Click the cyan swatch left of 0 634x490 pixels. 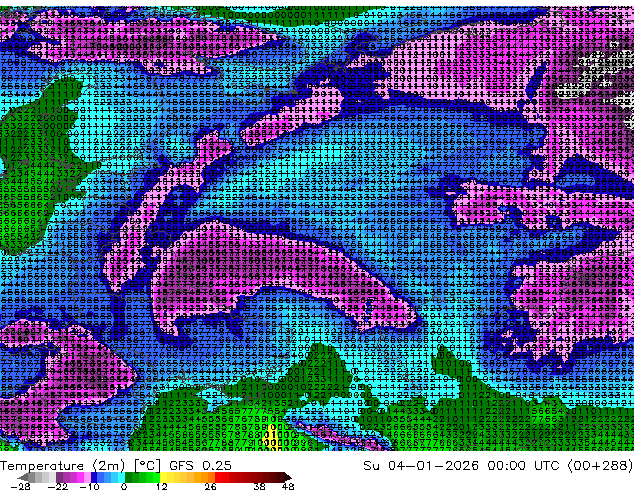tap(121, 477)
